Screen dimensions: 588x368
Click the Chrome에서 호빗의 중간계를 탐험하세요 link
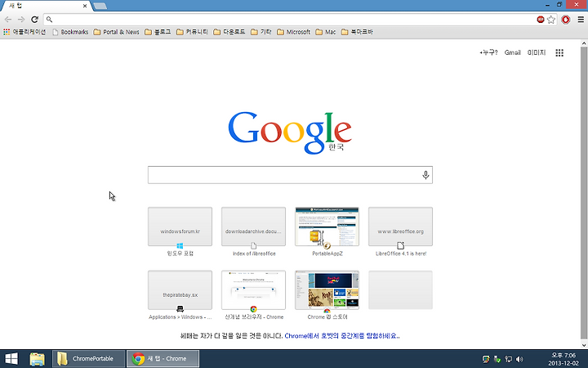pos(342,336)
